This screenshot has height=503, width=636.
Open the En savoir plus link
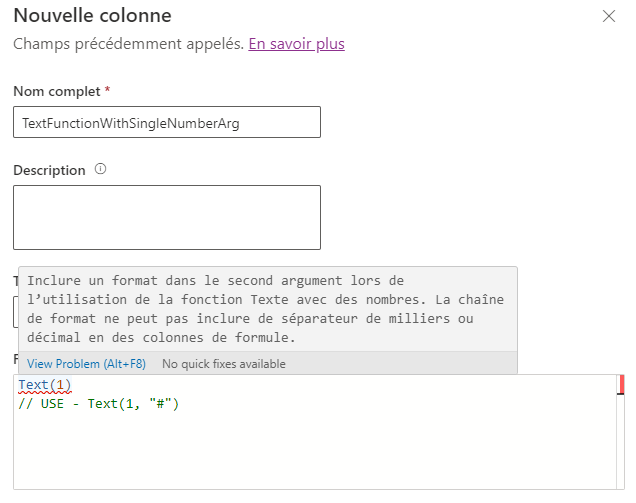pyautogui.click(x=297, y=44)
